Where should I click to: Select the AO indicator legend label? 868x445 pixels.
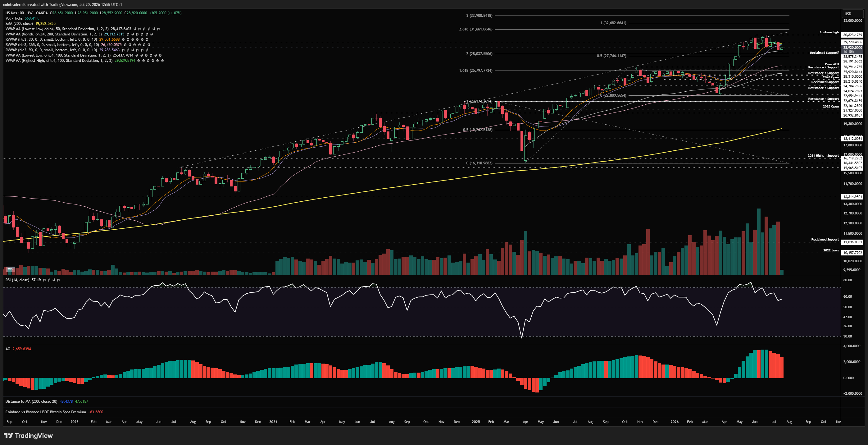[8, 349]
